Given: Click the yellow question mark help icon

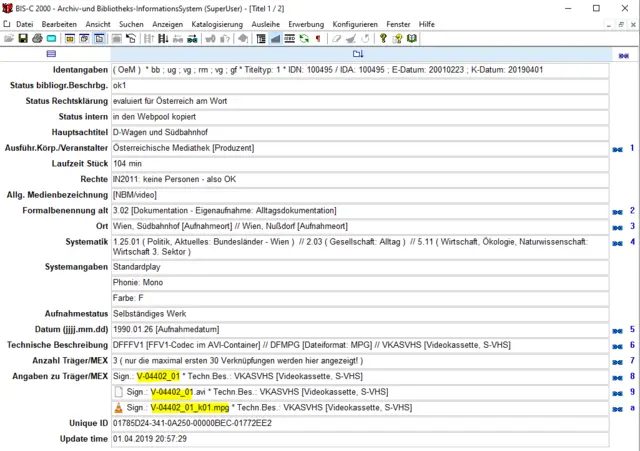Looking at the screenshot, I should point(382,39).
